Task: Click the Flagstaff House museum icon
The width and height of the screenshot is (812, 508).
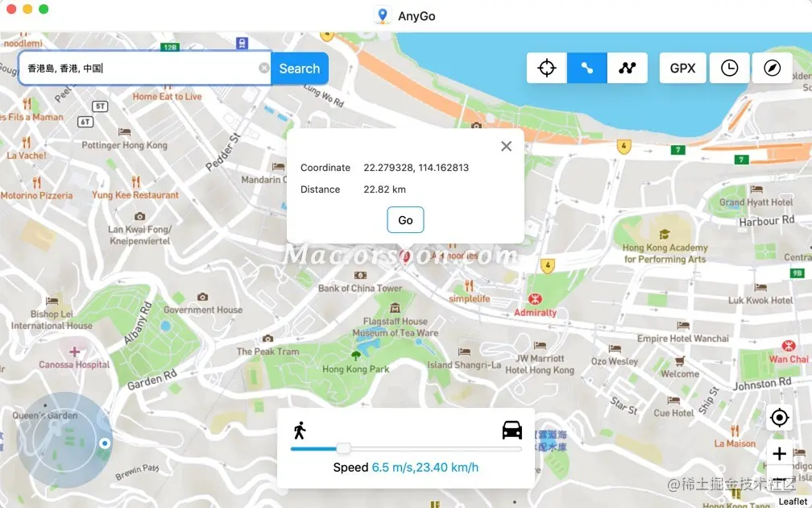Action: [x=395, y=308]
